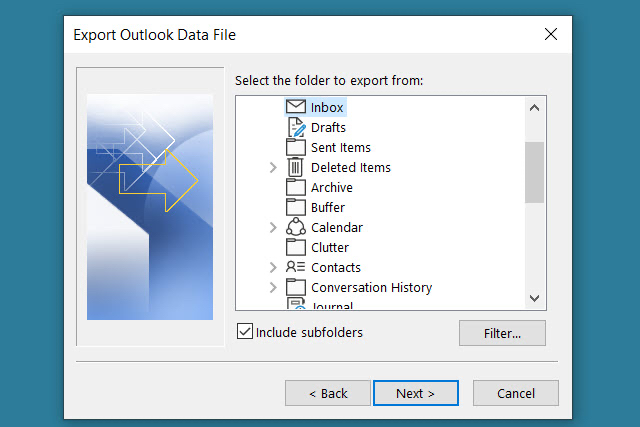Click the Deleted Items trash icon
The height and width of the screenshot is (427, 640).
tap(295, 167)
